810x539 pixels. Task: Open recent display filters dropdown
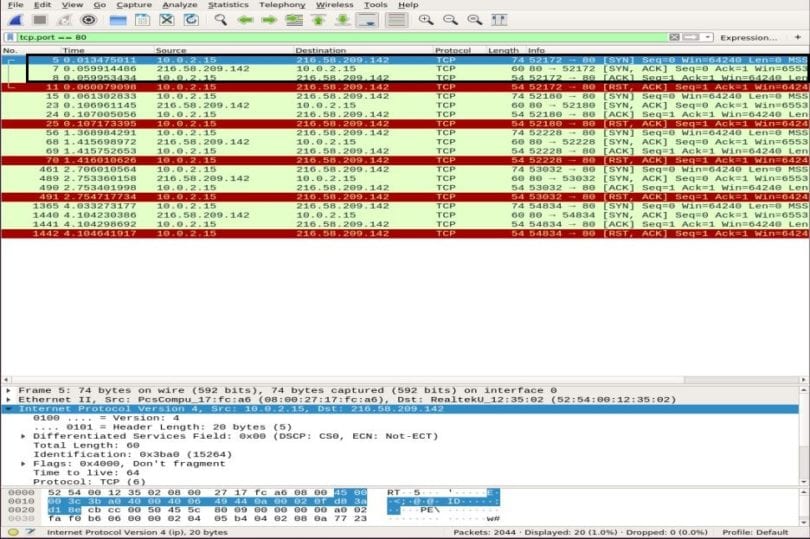(x=708, y=37)
